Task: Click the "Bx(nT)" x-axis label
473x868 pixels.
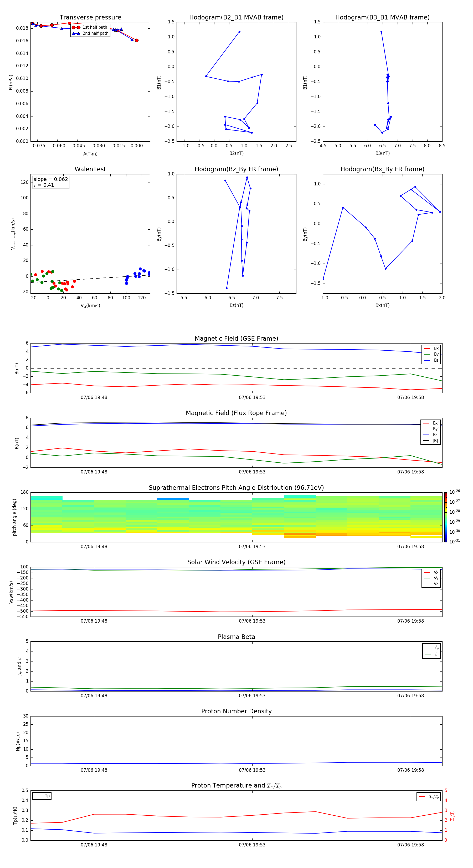Action: pos(382,305)
